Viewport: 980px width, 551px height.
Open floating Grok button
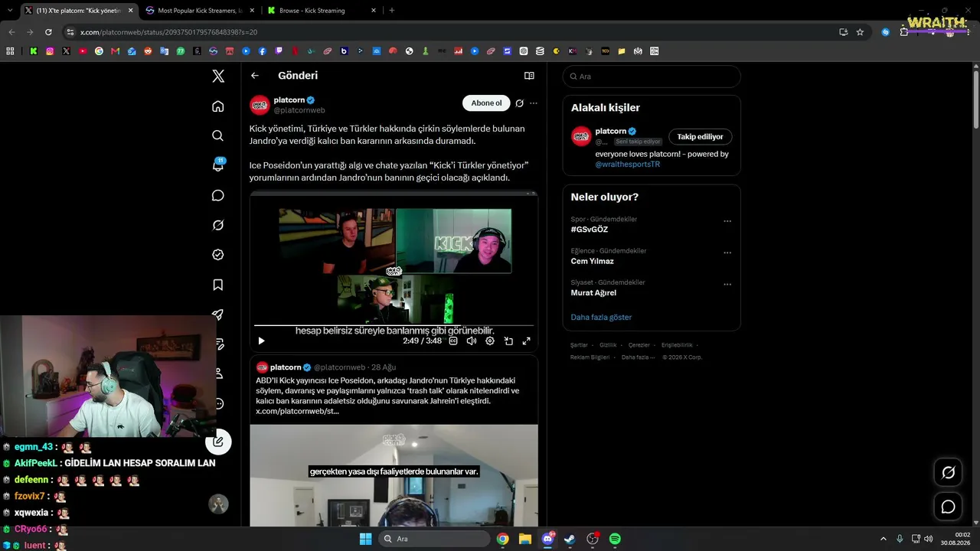pyautogui.click(x=948, y=473)
